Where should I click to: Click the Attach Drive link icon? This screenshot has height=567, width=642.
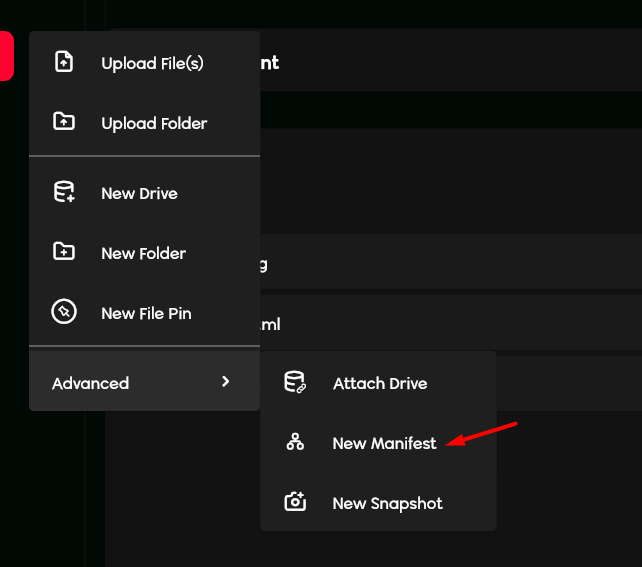coord(295,382)
